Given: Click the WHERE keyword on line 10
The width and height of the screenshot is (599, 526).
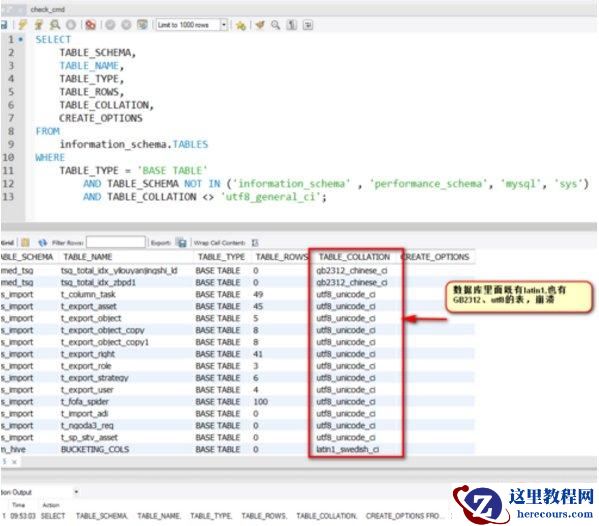Looking at the screenshot, I should [50, 157].
